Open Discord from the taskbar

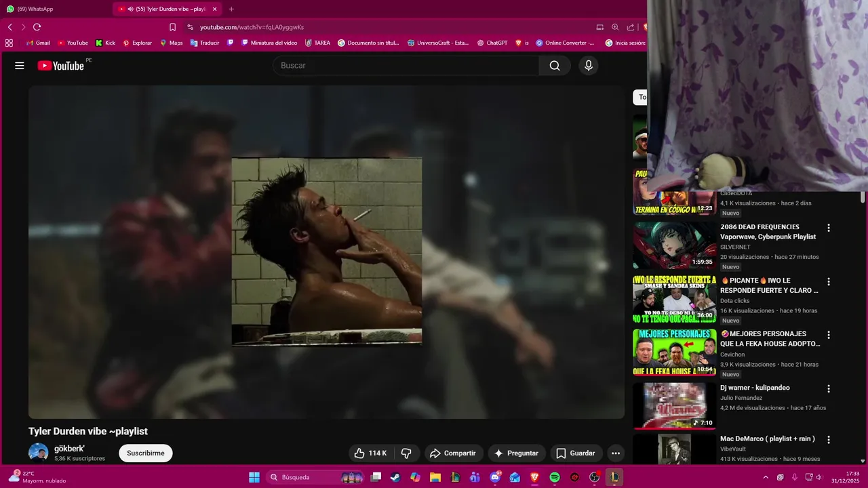(495, 477)
